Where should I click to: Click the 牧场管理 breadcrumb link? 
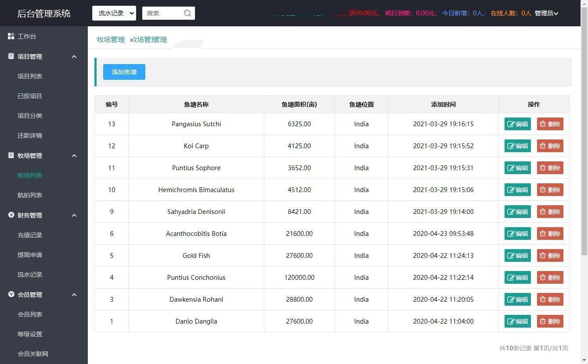point(111,39)
